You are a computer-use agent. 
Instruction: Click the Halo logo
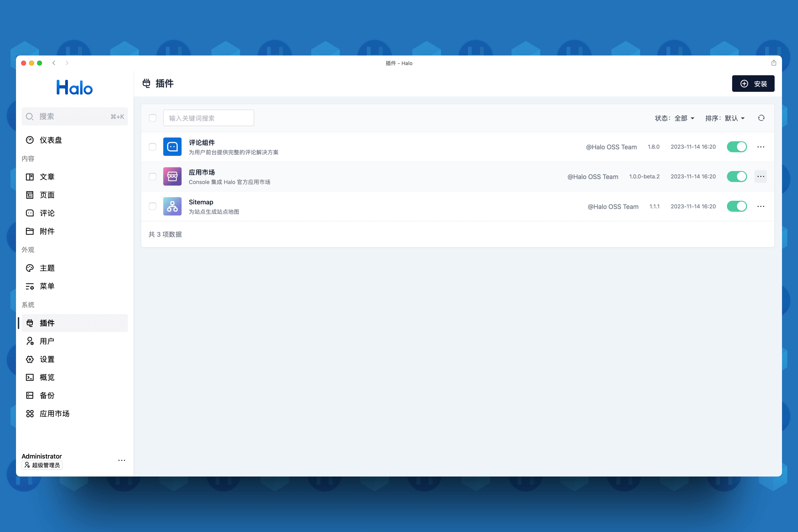pyautogui.click(x=75, y=87)
